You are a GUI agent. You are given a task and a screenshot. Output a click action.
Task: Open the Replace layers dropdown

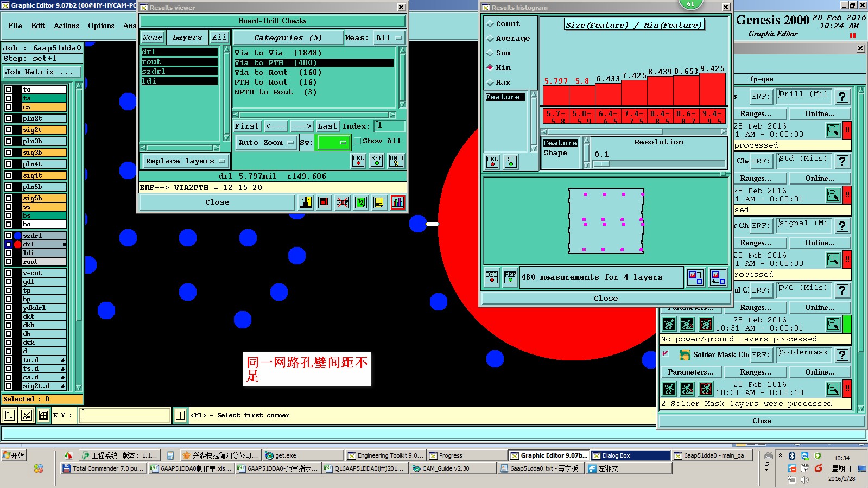[186, 161]
